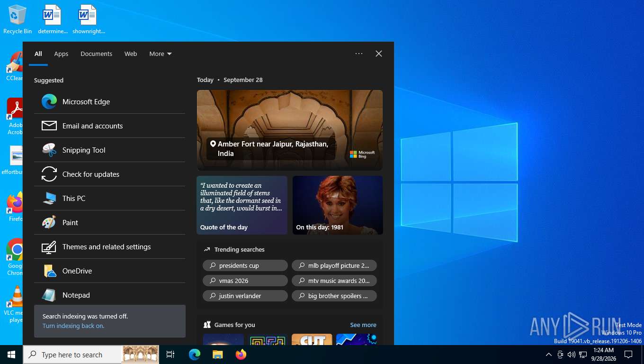Open This PC from suggestions
The height and width of the screenshot is (364, 644).
tap(109, 198)
